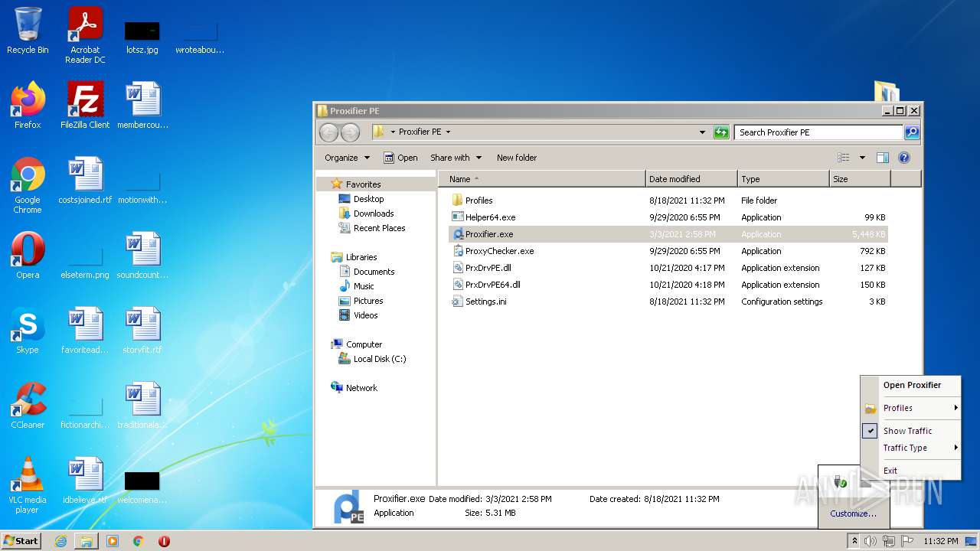Screen dimensions: 980x551
Task: Select the ProxyChecker.exe file icon
Action: pyautogui.click(x=458, y=251)
